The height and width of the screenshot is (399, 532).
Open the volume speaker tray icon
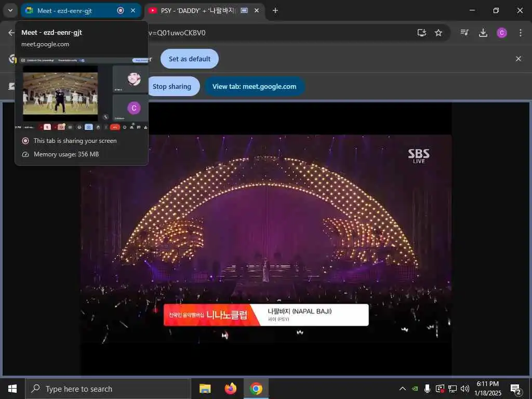(x=465, y=389)
